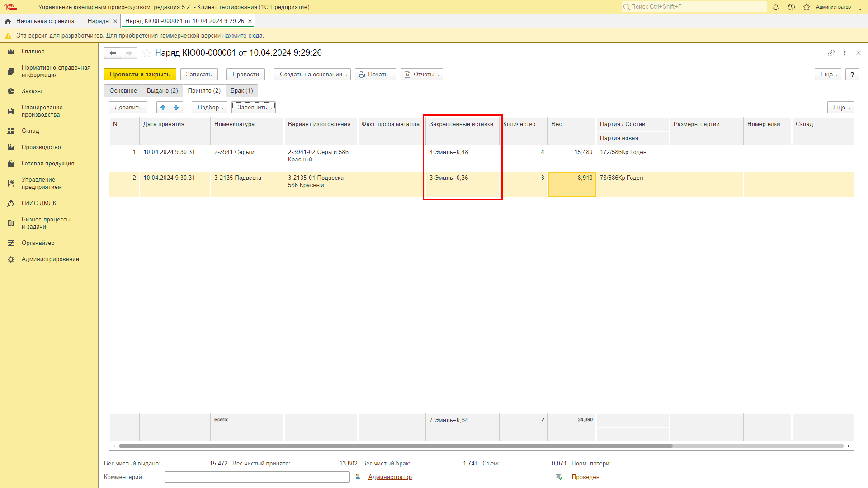The height and width of the screenshot is (488, 868).
Task: Switch to Наряды window tab
Action: pos(99,21)
